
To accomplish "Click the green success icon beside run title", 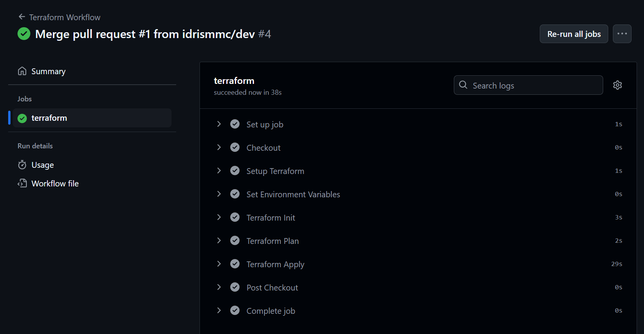I will [x=24, y=34].
